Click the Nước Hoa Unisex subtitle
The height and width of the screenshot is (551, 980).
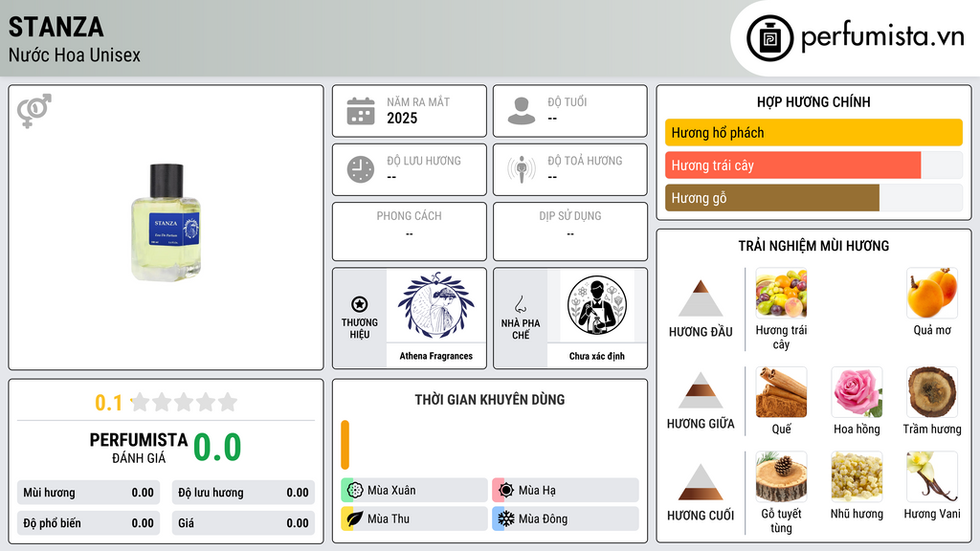click(75, 55)
